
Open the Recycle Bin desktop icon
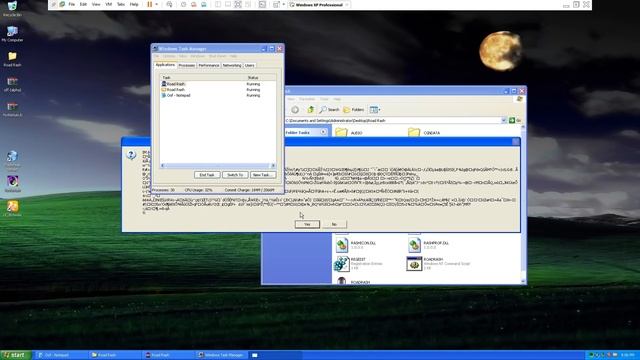click(x=12, y=8)
